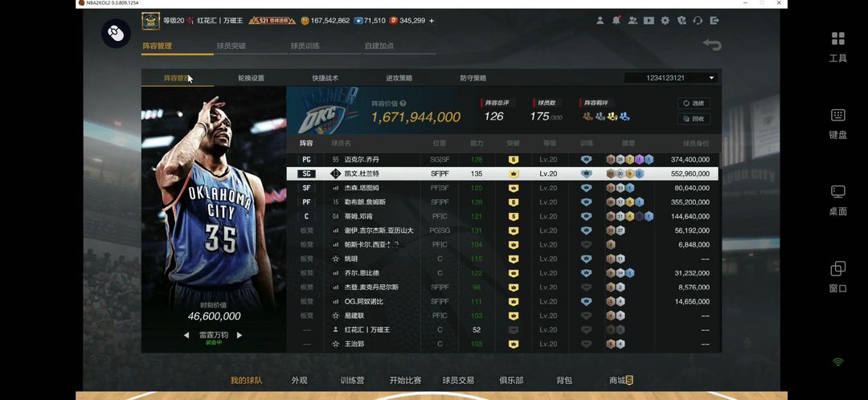The height and width of the screenshot is (400, 868).
Task: Click the purple badge in 迈克尔.乔丹 row
Action: click(639, 159)
